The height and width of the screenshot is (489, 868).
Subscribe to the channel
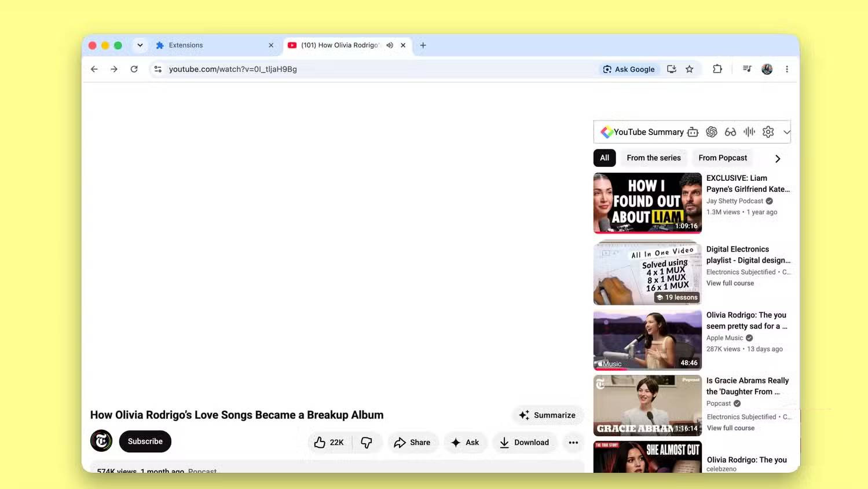145,441
